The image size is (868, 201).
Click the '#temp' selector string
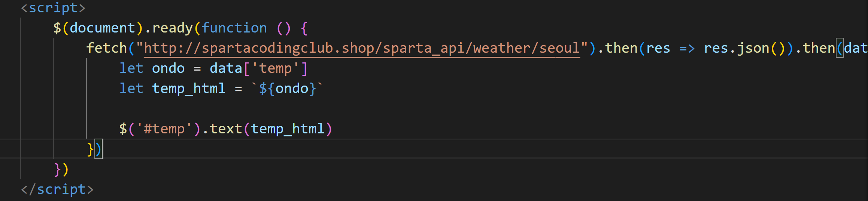click(x=164, y=129)
